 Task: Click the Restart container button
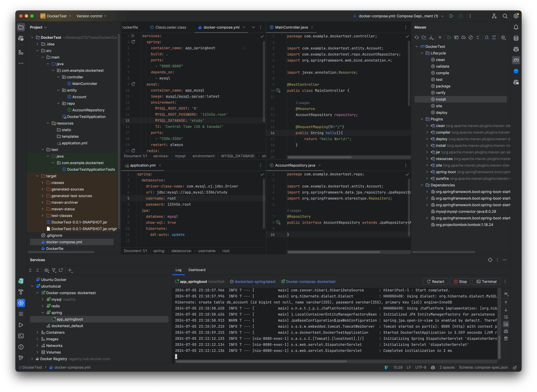point(435,281)
